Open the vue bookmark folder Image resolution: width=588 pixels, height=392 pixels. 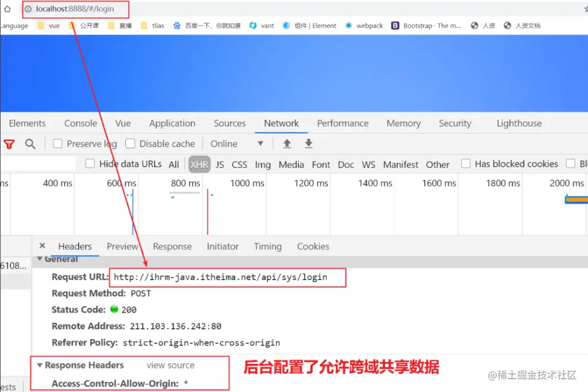(49, 25)
